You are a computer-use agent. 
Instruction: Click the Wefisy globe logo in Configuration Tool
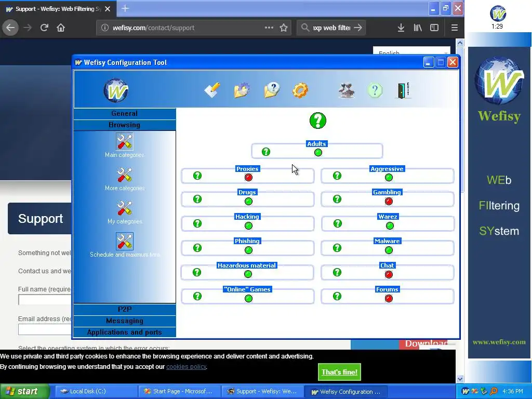[116, 90]
